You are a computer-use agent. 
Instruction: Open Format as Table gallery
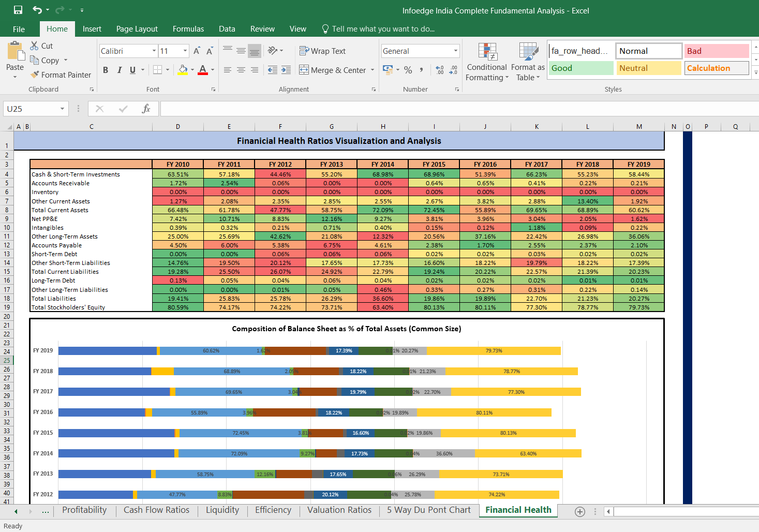pyautogui.click(x=528, y=62)
